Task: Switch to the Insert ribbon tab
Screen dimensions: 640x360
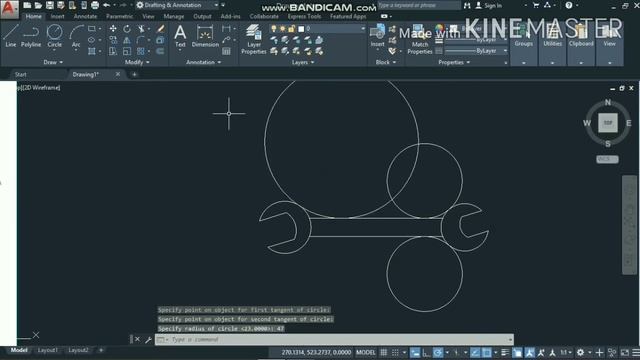Action: [x=57, y=16]
